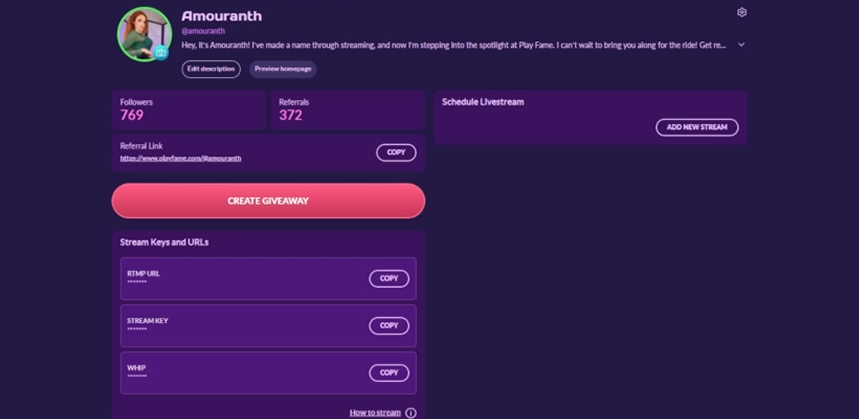Click ADD NEW STREAM button
This screenshot has width=859, height=419.
(x=697, y=127)
